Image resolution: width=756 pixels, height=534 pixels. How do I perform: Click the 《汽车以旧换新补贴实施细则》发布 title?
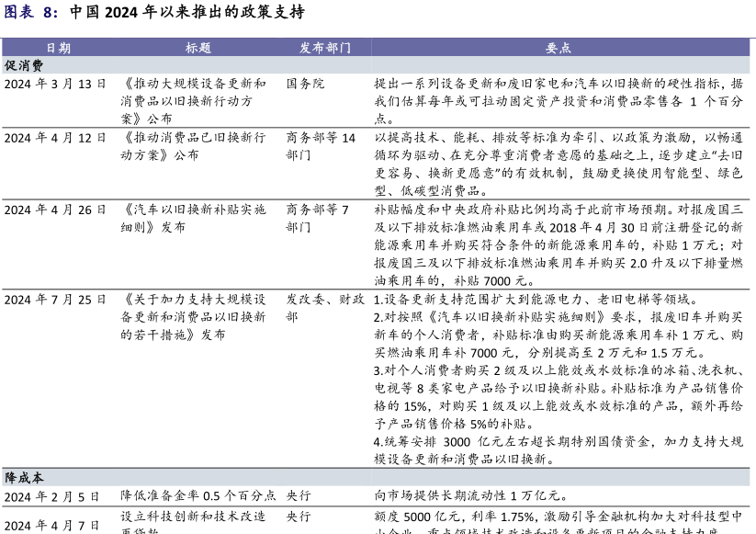pyautogui.click(x=193, y=218)
